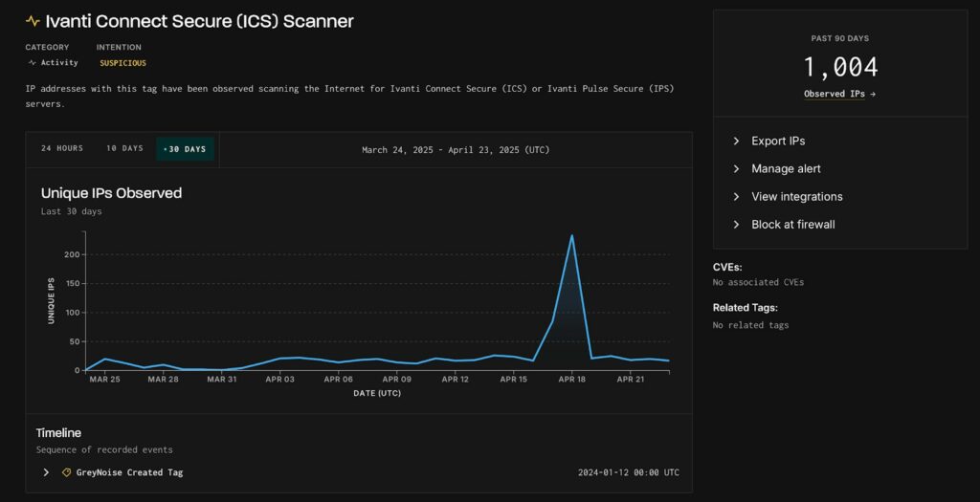Screen dimensions: 980x502
Task: Click the chart data point at MAR 25
Action: [x=105, y=359]
